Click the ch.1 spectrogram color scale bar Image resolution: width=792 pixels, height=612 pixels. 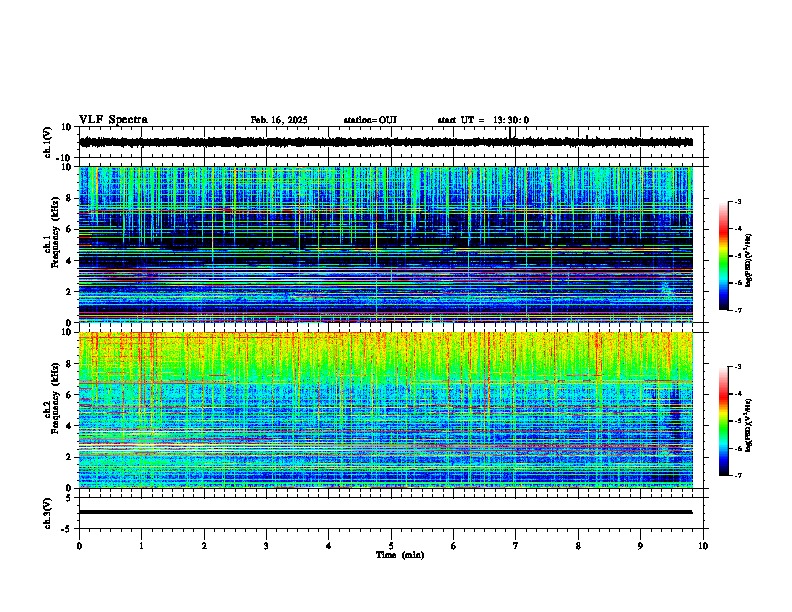click(x=723, y=256)
